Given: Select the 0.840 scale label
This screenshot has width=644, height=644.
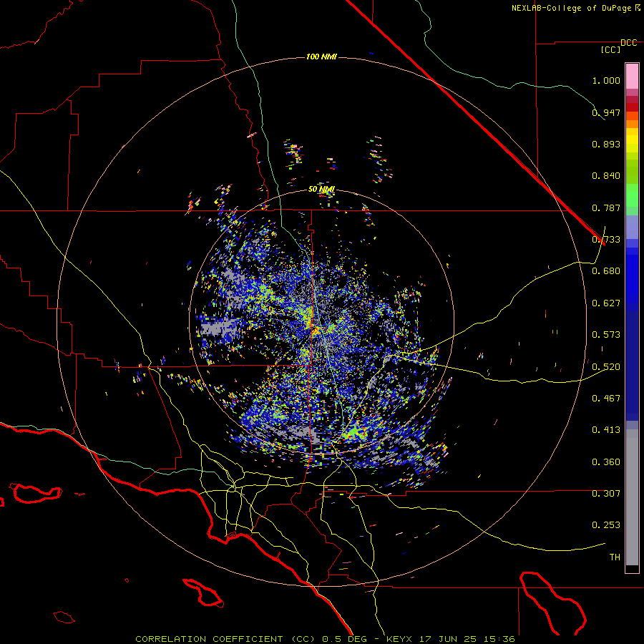Looking at the screenshot, I should [606, 176].
